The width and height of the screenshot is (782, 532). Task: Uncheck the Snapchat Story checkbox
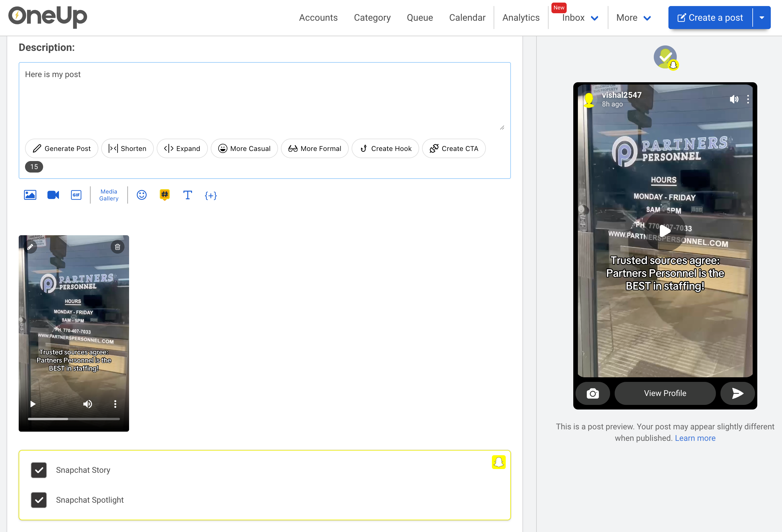pos(39,470)
